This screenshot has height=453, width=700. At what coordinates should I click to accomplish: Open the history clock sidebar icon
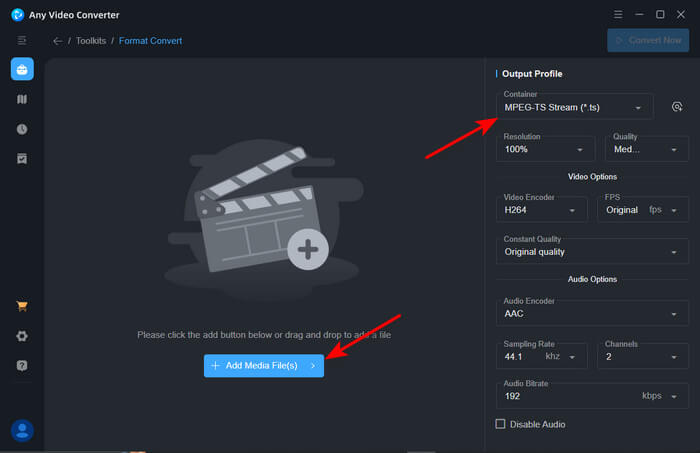22,129
